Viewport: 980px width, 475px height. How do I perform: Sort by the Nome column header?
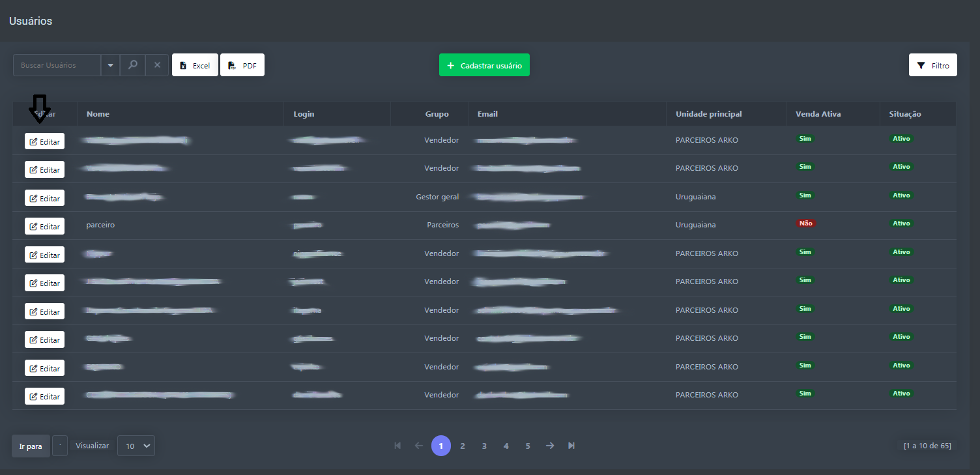pos(98,114)
